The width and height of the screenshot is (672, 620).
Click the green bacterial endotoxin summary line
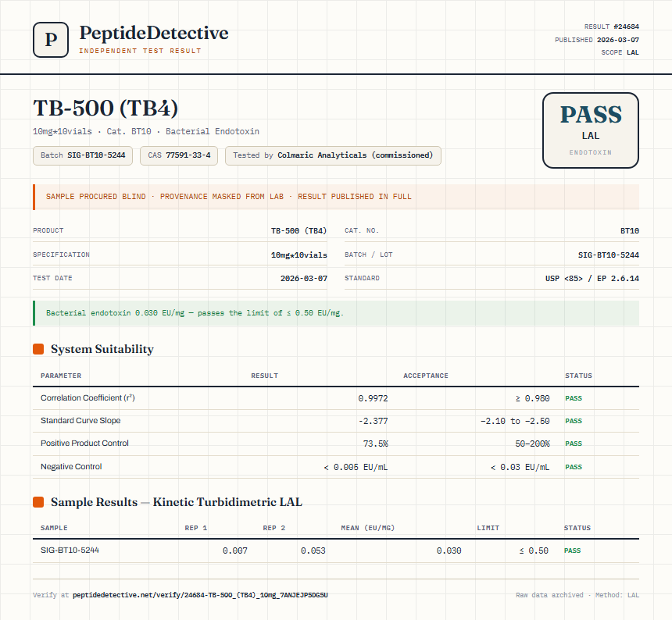[336, 313]
